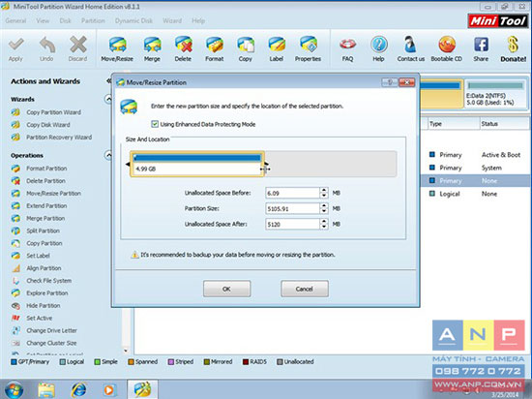Image resolution: width=532 pixels, height=399 pixels.
Task: Open the View menu
Action: [x=43, y=20]
